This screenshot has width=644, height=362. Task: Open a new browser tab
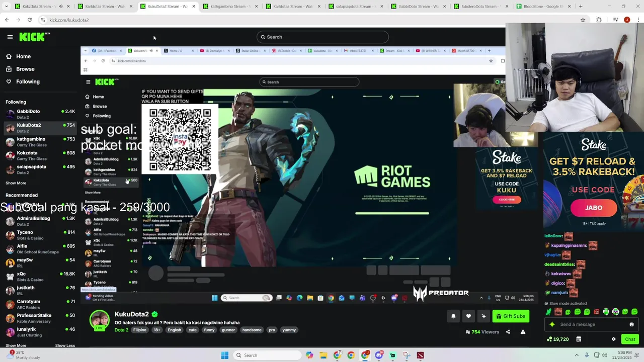581,7
